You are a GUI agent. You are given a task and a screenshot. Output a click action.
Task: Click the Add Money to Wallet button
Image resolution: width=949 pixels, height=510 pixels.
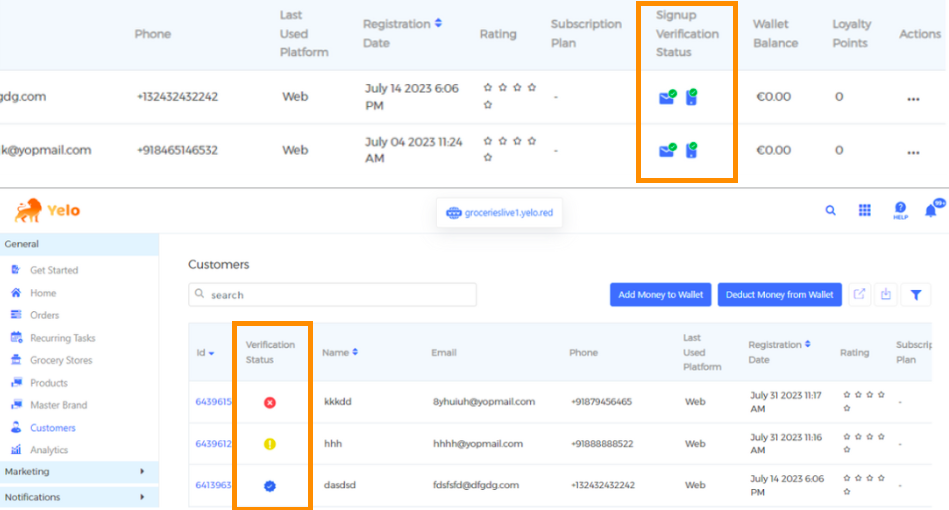[x=660, y=295]
